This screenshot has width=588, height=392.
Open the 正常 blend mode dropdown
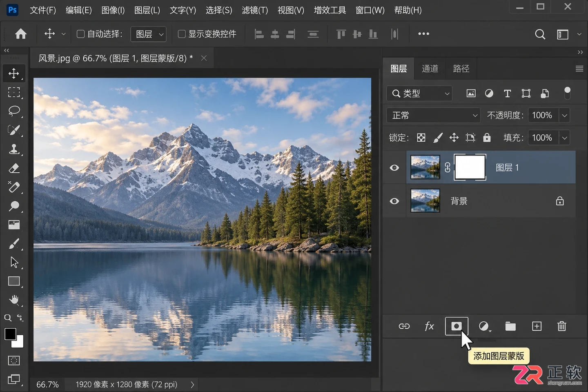(x=434, y=116)
